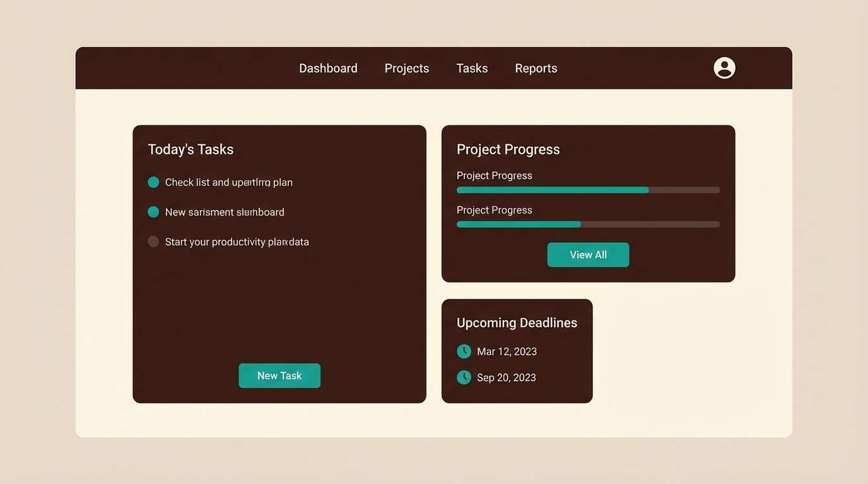Navigate to the Dashboard tab
868x484 pixels.
pos(328,67)
